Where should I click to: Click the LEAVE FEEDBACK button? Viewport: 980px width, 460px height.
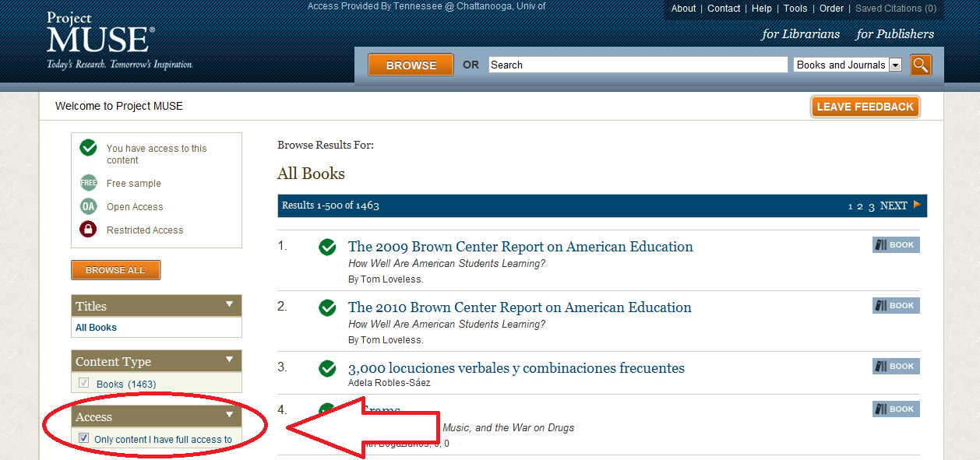[x=865, y=107]
